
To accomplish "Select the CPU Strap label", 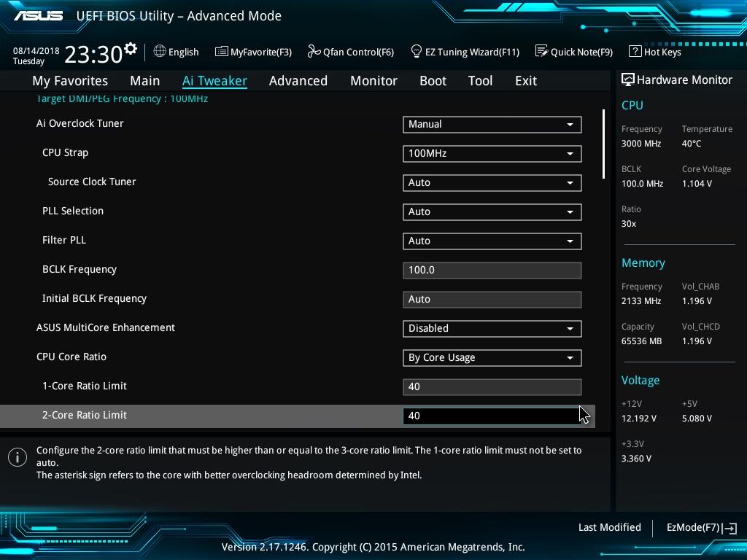I will (x=65, y=153).
